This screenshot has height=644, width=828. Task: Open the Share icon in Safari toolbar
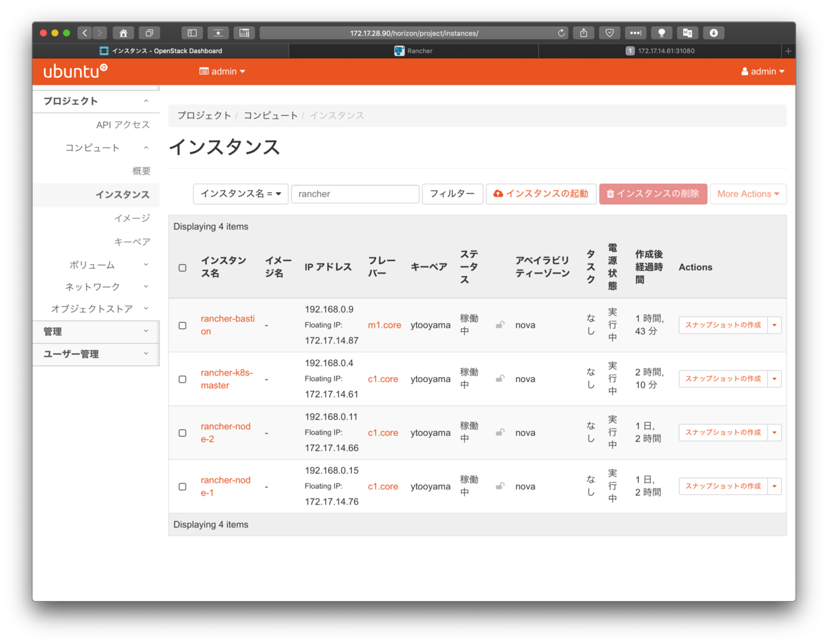pyautogui.click(x=584, y=33)
